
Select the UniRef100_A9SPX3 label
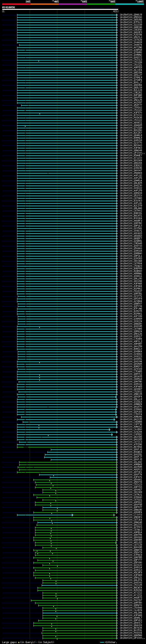131,470
